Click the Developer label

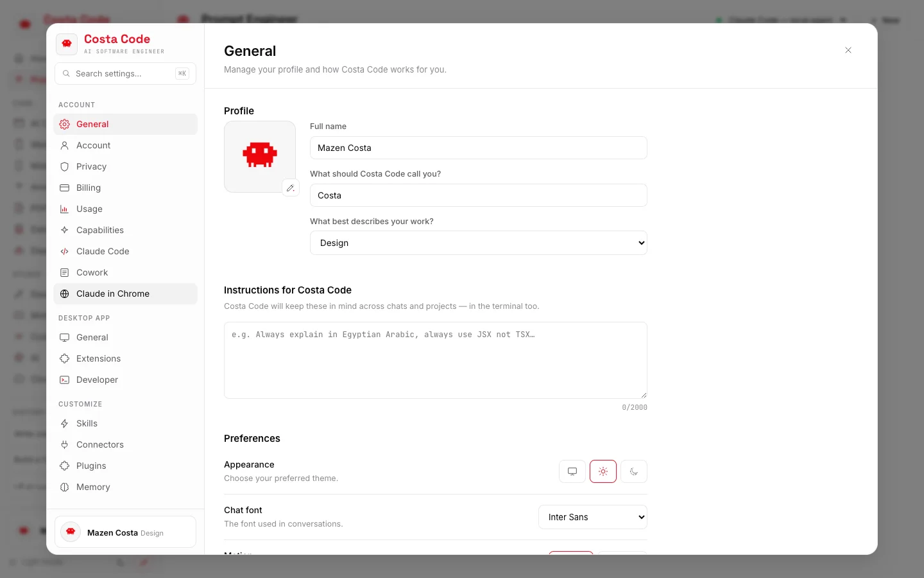tap(97, 380)
